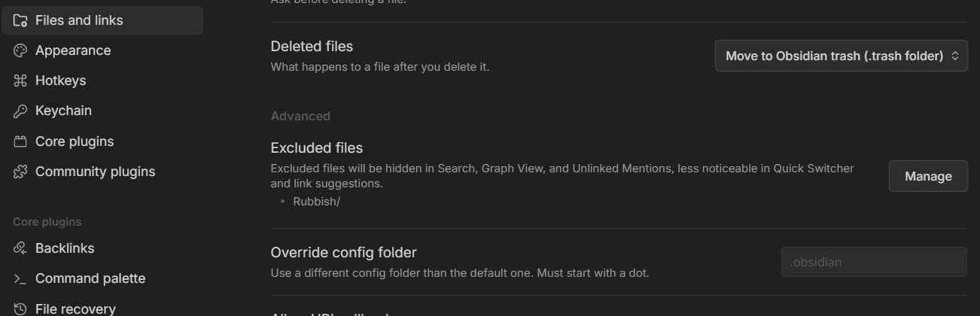This screenshot has height=316, width=980.
Task: Click the Appearance palette icon
Action: (x=20, y=50)
